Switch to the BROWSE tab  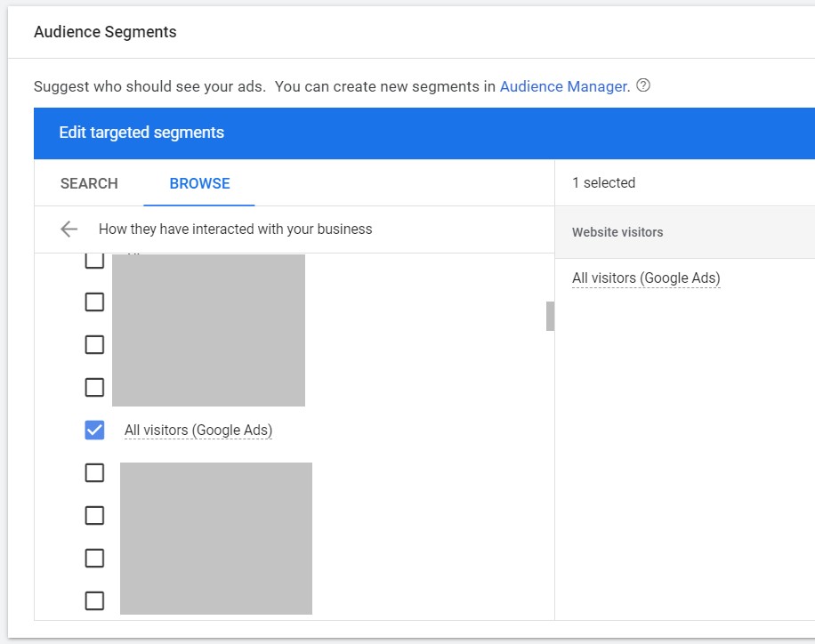pos(198,183)
